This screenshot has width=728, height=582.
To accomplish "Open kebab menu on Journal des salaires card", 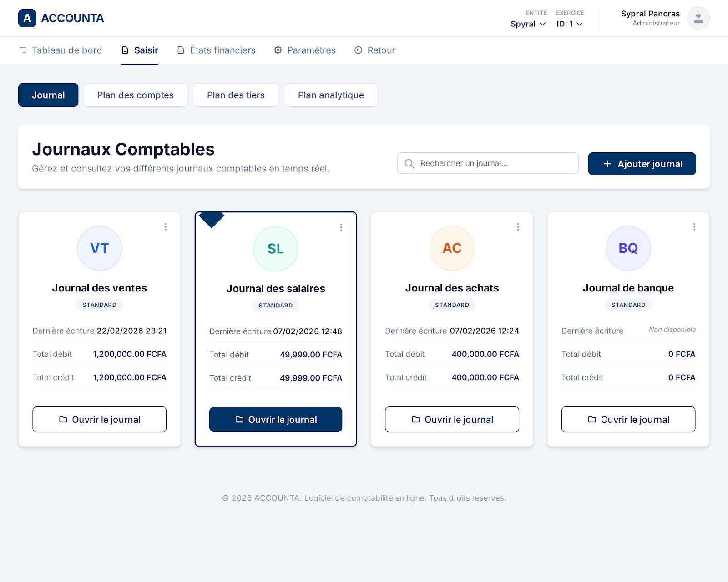I will tap(341, 227).
